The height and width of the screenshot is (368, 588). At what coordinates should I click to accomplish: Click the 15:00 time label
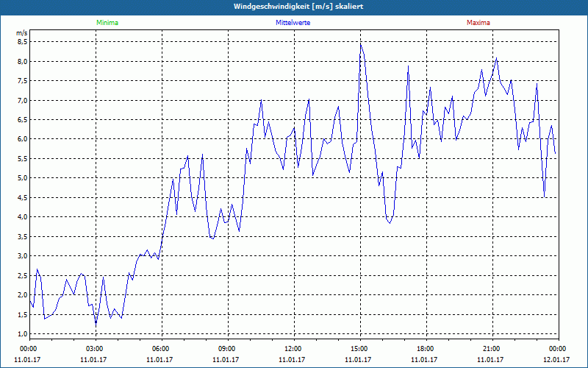pyautogui.click(x=359, y=349)
